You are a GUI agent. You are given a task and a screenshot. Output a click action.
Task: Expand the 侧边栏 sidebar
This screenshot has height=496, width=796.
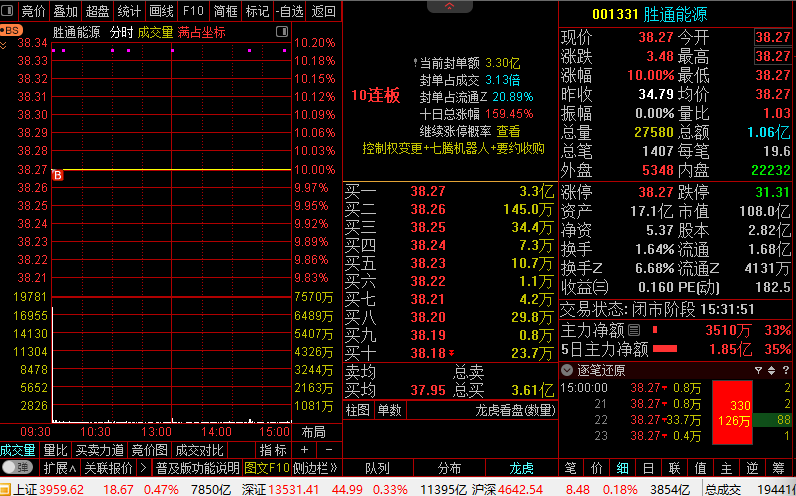click(x=315, y=468)
